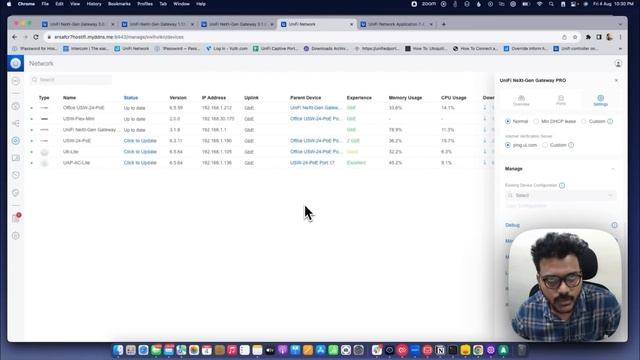Viewport: 640px width, 360px height.
Task: Expand the UniFi Next-Gen Gateway row
Action: tap(31, 130)
